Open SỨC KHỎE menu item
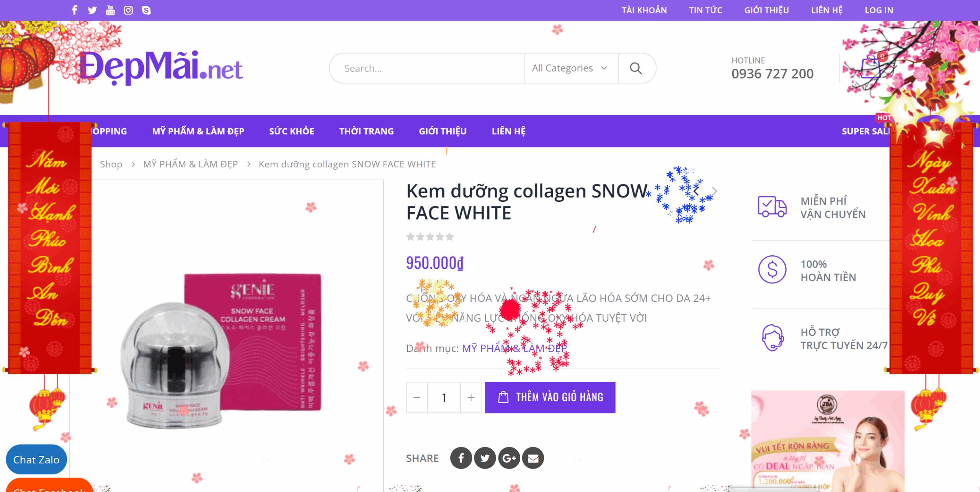This screenshot has height=492, width=980. point(291,131)
